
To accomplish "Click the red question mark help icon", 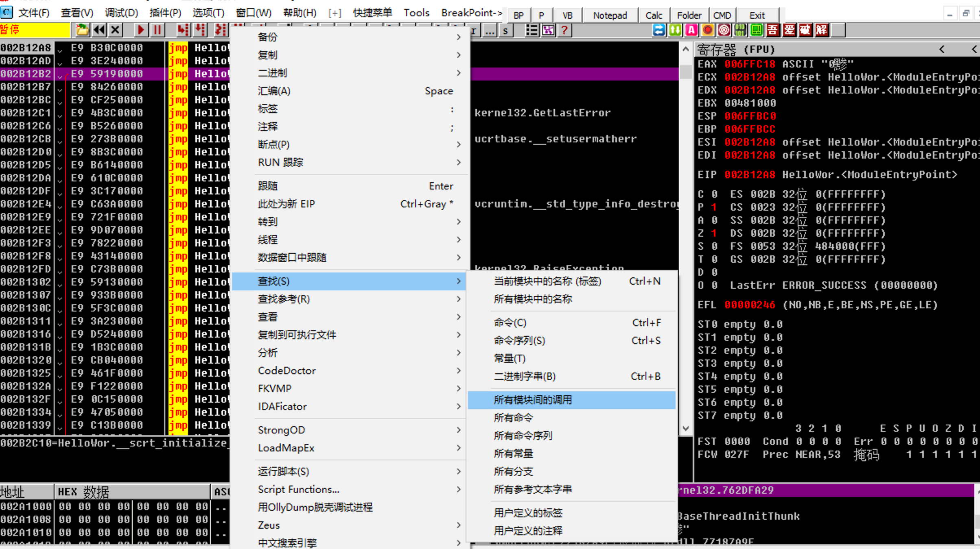I will click(564, 30).
